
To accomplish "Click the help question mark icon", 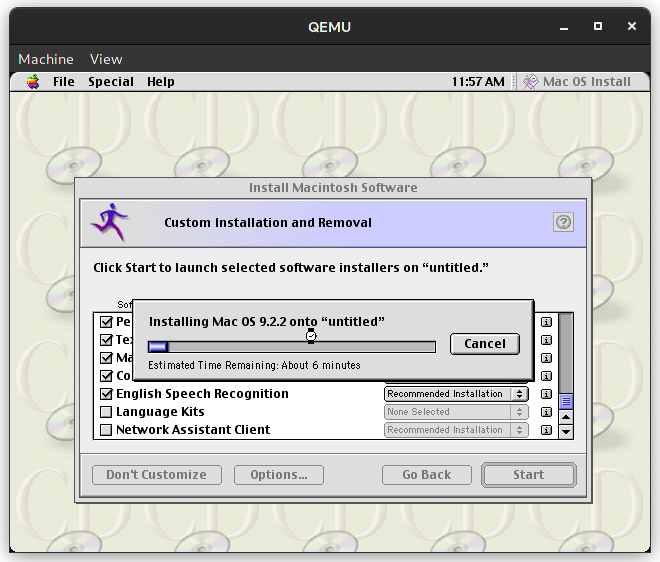I will (x=563, y=222).
